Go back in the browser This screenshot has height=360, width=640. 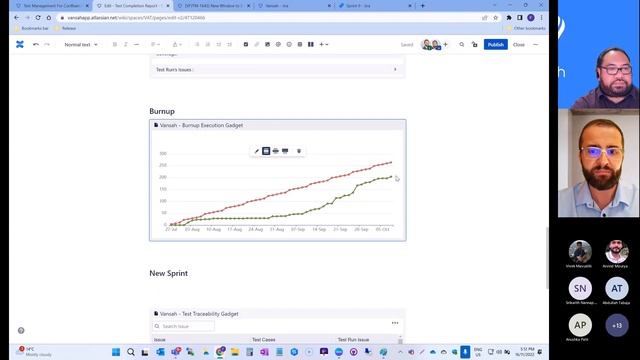[x=16, y=18]
